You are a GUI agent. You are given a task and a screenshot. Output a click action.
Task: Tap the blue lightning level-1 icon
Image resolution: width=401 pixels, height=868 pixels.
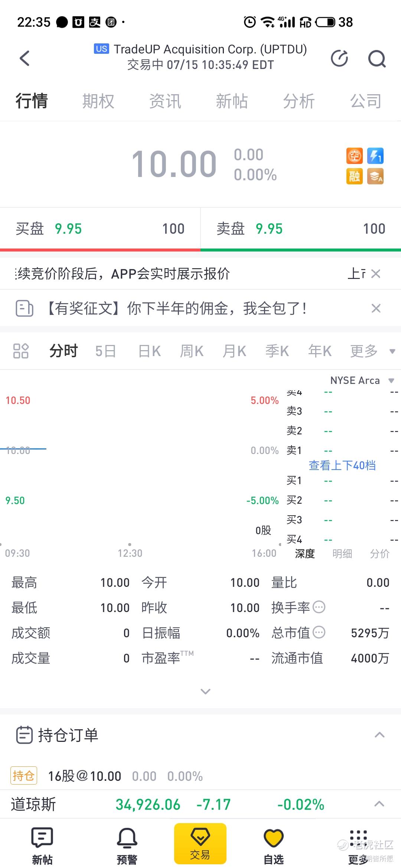tap(375, 156)
